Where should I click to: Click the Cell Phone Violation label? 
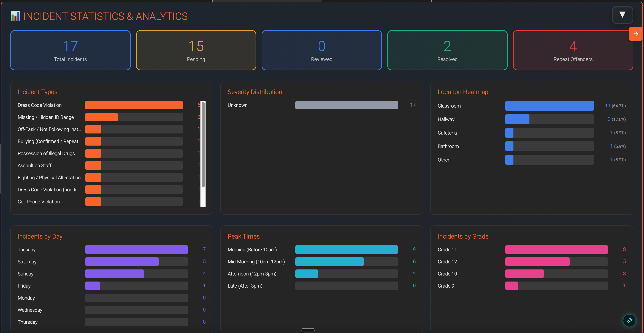coord(39,202)
